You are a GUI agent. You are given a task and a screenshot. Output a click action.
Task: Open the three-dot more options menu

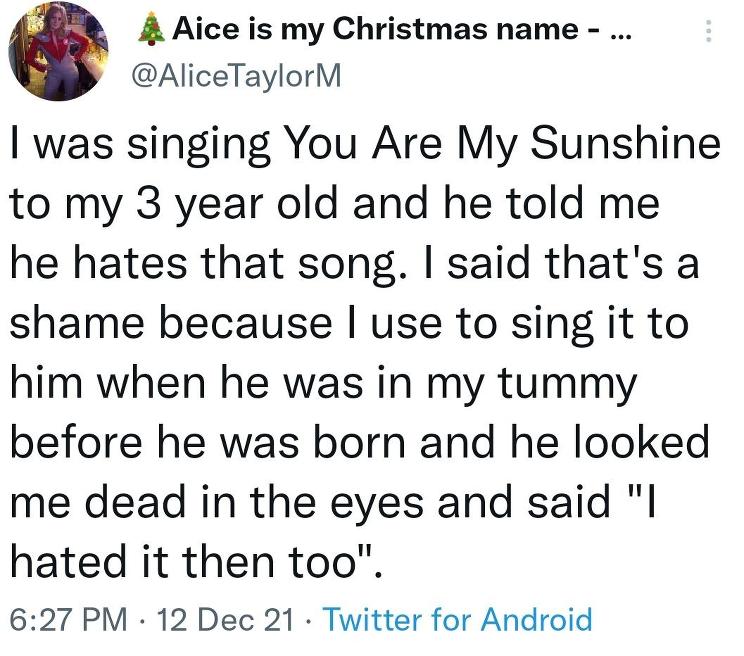[x=709, y=32]
